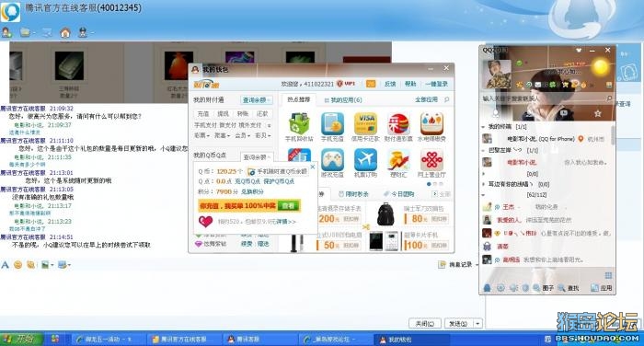Viewport: 644px width, 346px height.
Task: Close the Q币 balance popup
Action: (x=313, y=167)
